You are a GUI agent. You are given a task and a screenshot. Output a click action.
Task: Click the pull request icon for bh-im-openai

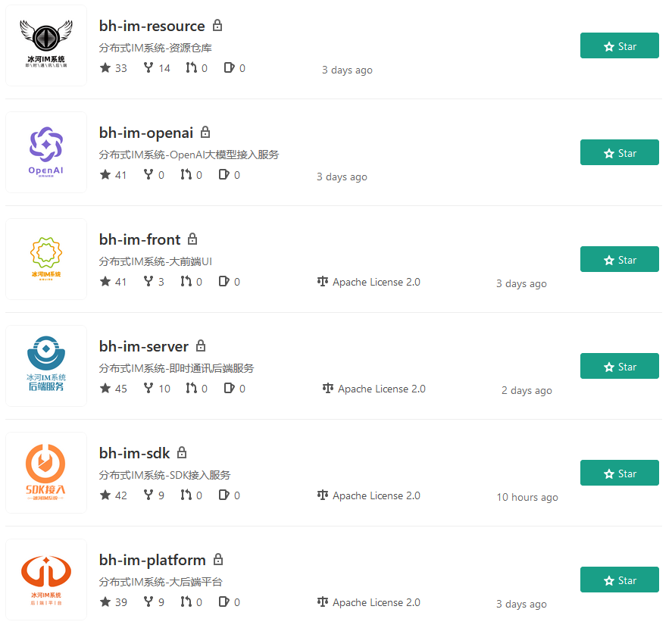tap(186, 174)
